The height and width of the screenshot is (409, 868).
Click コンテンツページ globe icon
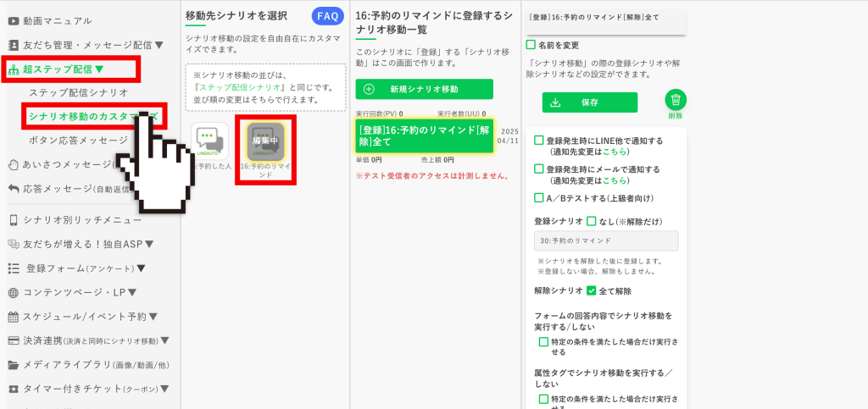pyautogui.click(x=14, y=292)
